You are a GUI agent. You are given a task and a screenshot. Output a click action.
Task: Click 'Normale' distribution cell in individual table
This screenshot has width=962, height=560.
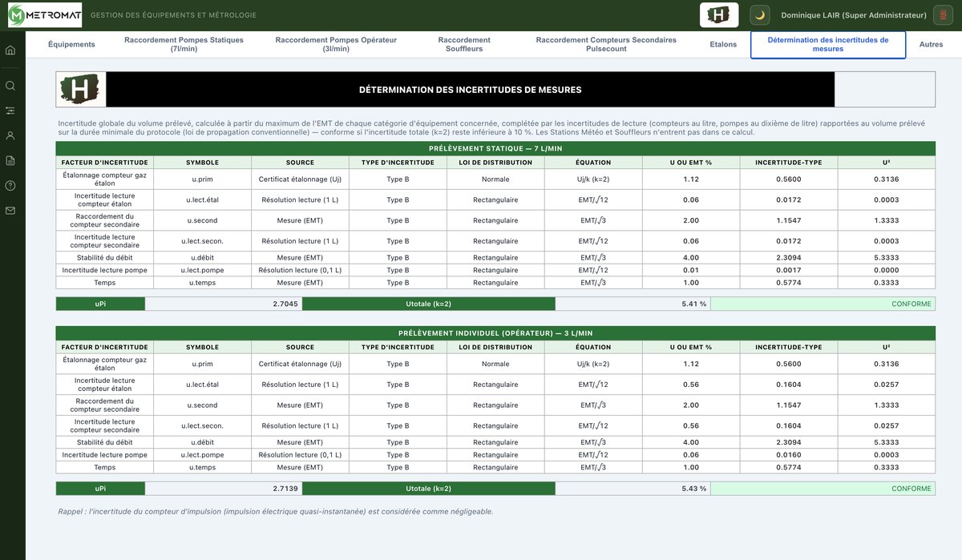(x=495, y=364)
